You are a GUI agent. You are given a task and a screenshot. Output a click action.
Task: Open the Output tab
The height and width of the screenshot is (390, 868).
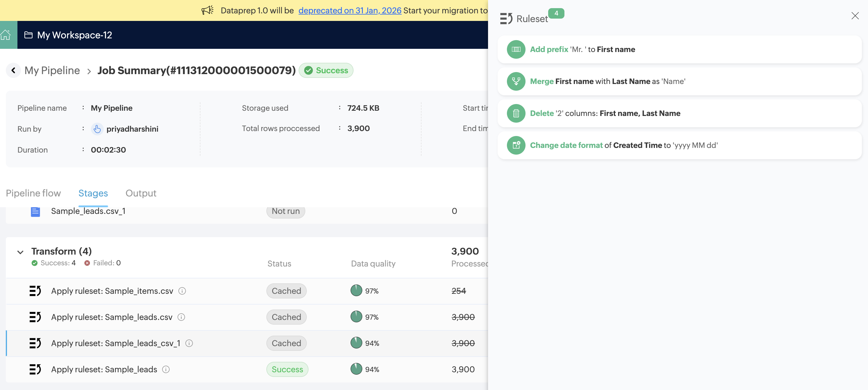(x=141, y=193)
